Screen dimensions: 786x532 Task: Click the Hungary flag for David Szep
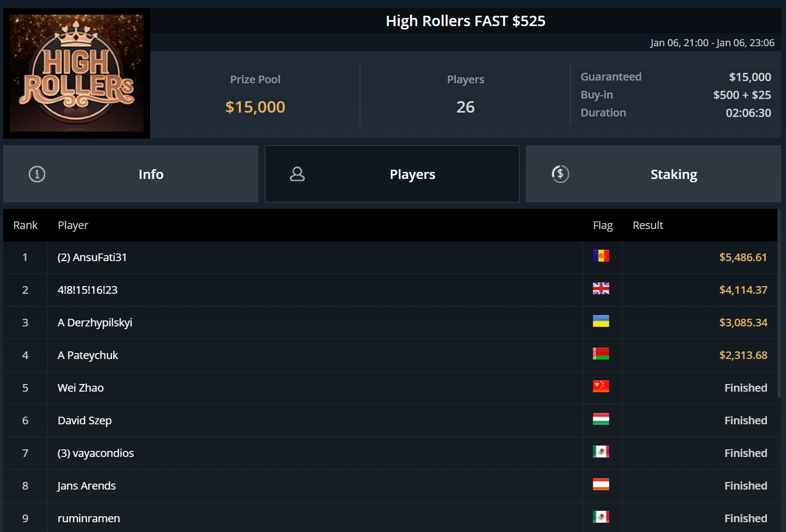(601, 419)
